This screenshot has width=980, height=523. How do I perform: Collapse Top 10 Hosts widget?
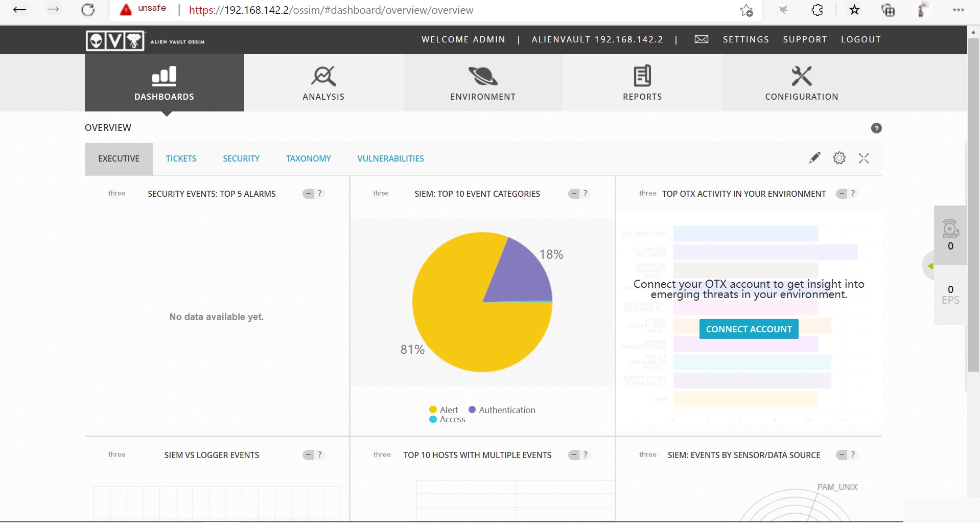(x=574, y=455)
